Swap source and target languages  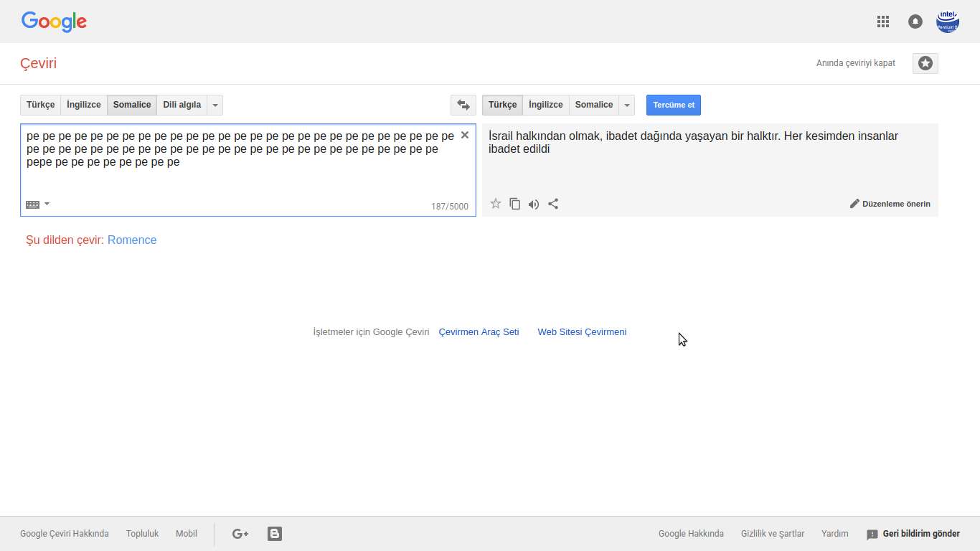[463, 105]
